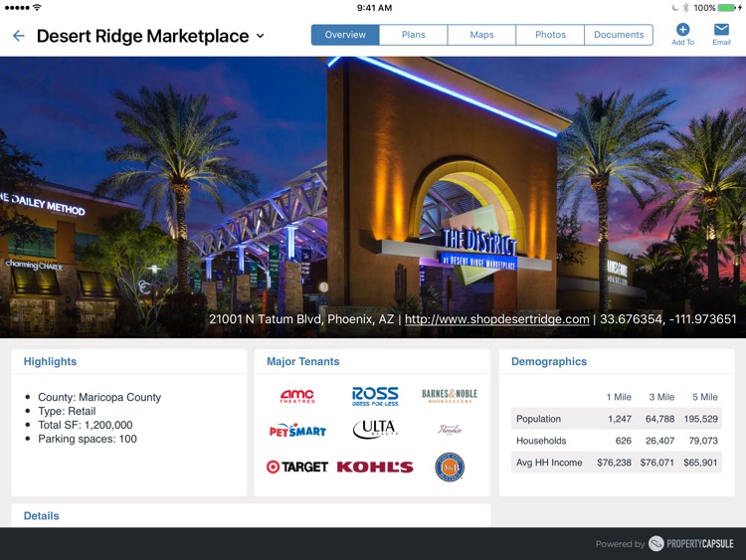This screenshot has height=560, width=746.
Task: Tap households value 26,407
Action: (x=659, y=441)
